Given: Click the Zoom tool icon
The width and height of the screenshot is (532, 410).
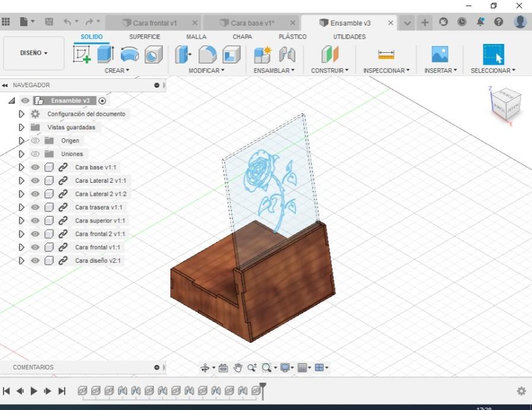Looking at the screenshot, I should point(252,367).
